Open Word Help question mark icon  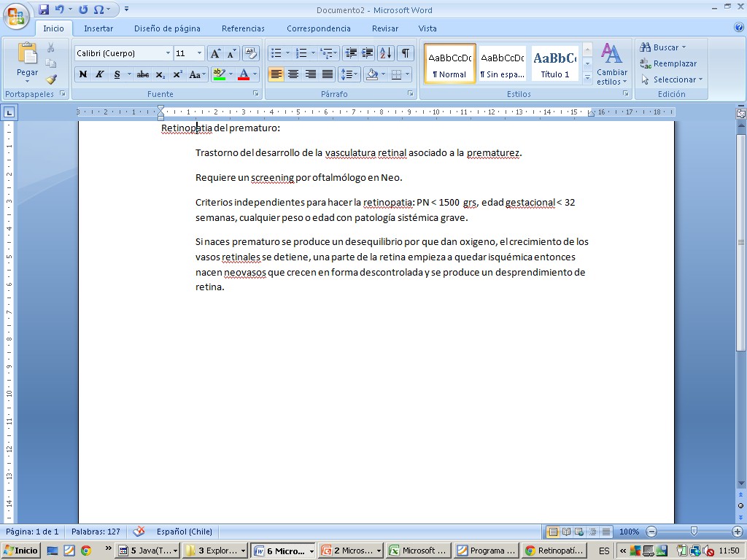click(738, 28)
